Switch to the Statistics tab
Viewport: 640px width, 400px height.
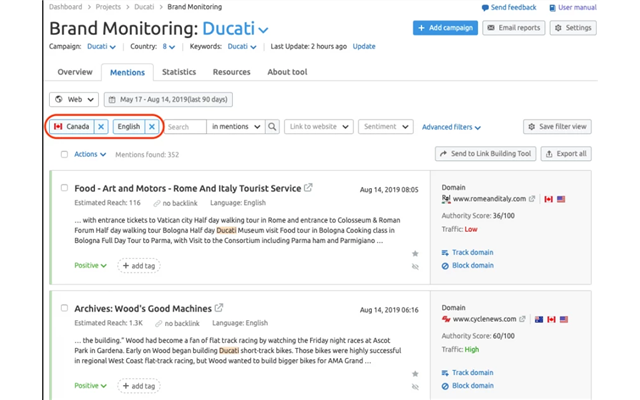179,72
